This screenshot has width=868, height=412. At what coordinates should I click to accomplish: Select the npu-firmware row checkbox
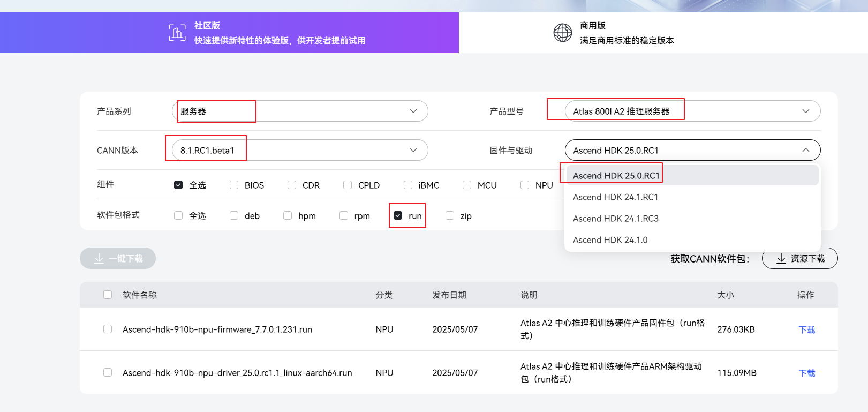[x=108, y=329]
